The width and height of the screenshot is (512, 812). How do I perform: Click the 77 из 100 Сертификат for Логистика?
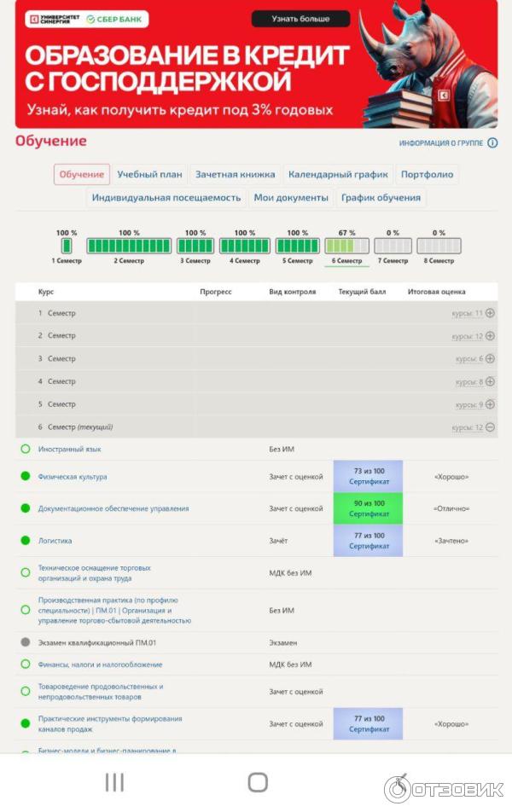point(368,541)
